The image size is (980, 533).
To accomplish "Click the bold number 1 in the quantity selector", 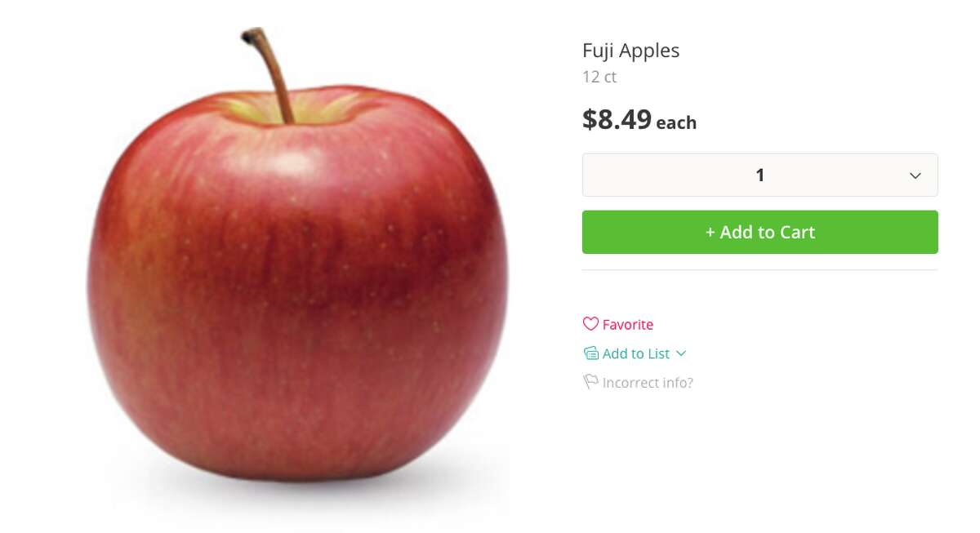I will (760, 175).
